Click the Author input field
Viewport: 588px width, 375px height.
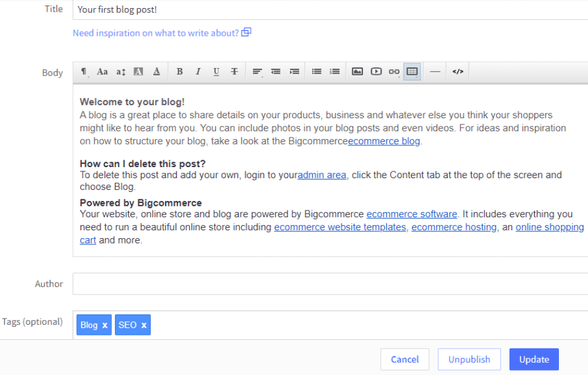330,284
